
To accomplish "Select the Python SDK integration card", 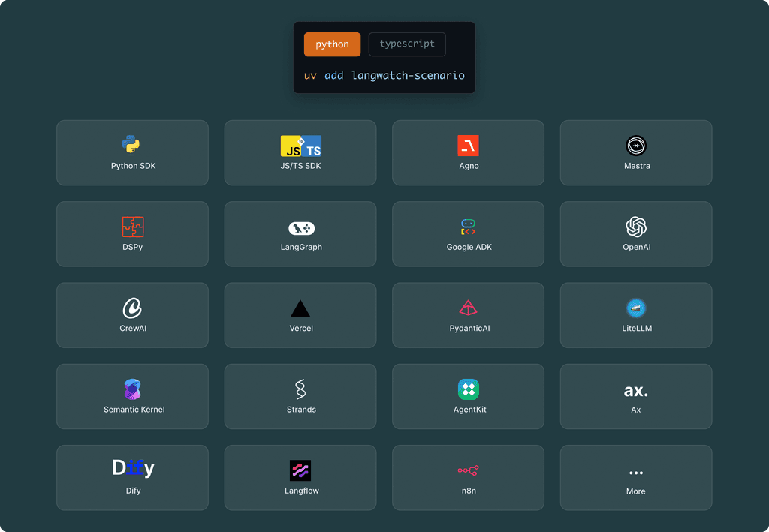I will point(132,153).
